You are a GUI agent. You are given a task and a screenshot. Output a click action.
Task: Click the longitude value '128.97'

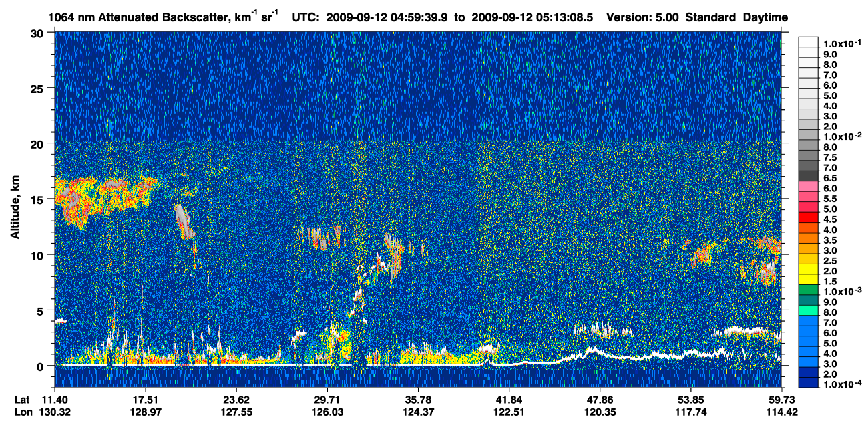(x=145, y=412)
